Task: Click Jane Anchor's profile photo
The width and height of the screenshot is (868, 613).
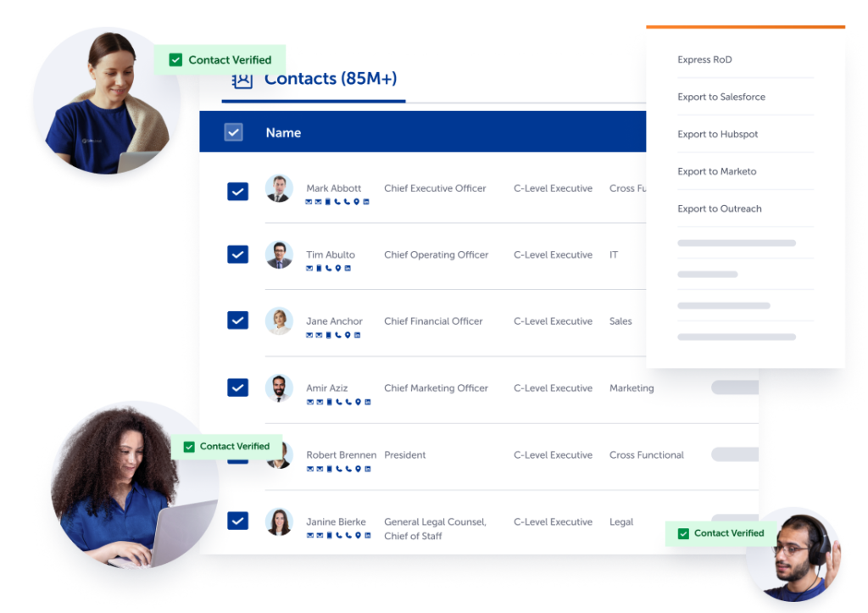Action: tap(280, 321)
